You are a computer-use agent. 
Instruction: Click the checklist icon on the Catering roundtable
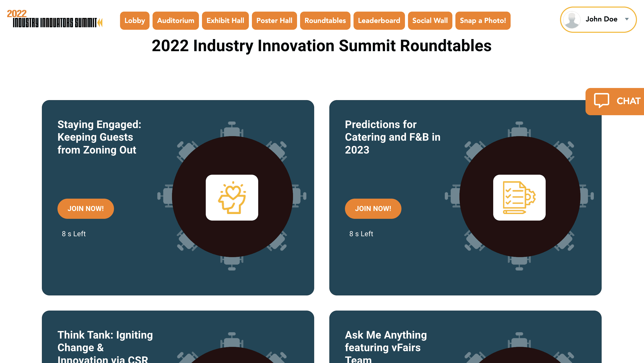(519, 198)
